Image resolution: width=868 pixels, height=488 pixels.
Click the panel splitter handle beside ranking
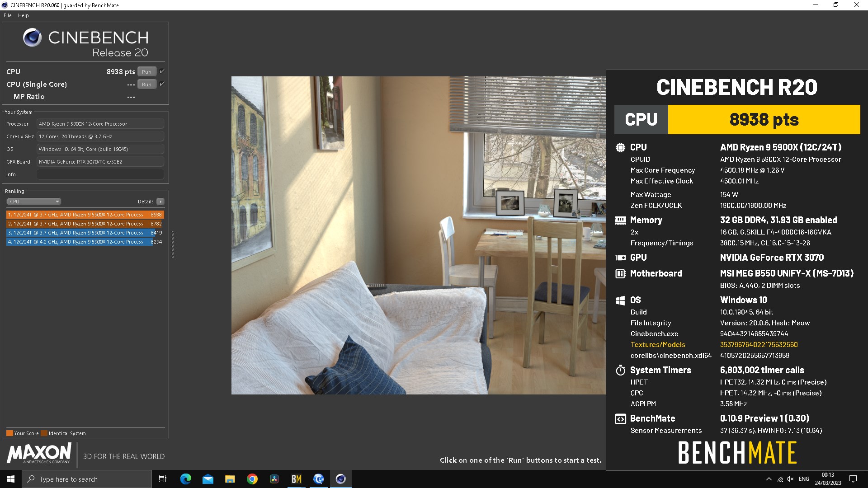point(173,244)
